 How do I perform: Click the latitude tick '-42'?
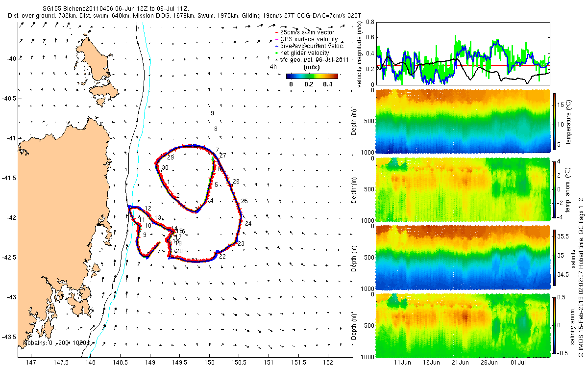click(x=11, y=218)
